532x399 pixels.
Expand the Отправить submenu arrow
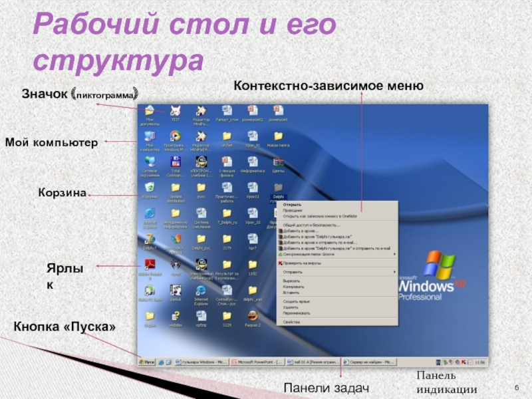click(x=394, y=272)
